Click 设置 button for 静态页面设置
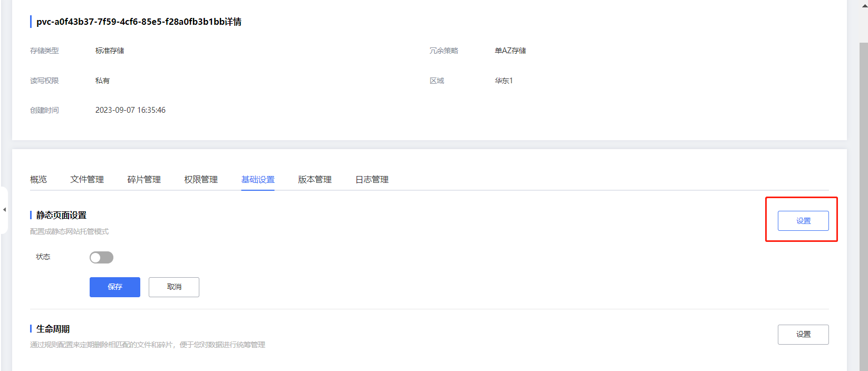The height and width of the screenshot is (371, 868). (x=803, y=221)
